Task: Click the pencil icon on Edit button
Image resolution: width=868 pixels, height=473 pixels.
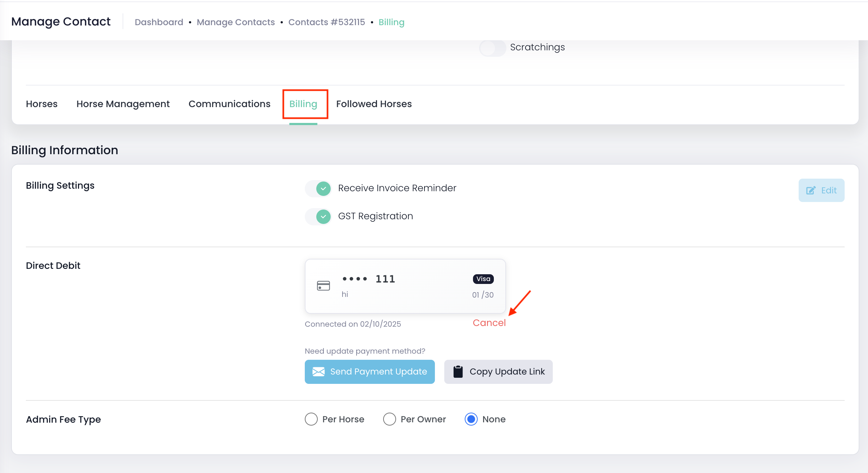Action: click(811, 190)
